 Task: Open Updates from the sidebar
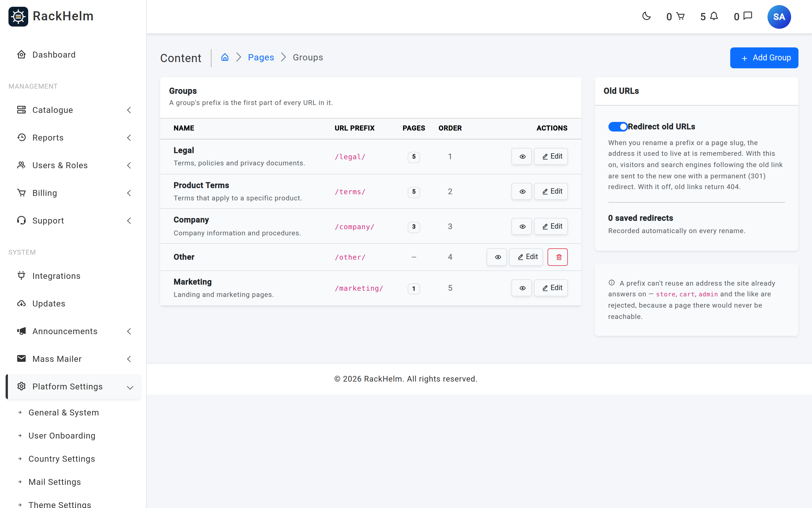pyautogui.click(x=73, y=303)
